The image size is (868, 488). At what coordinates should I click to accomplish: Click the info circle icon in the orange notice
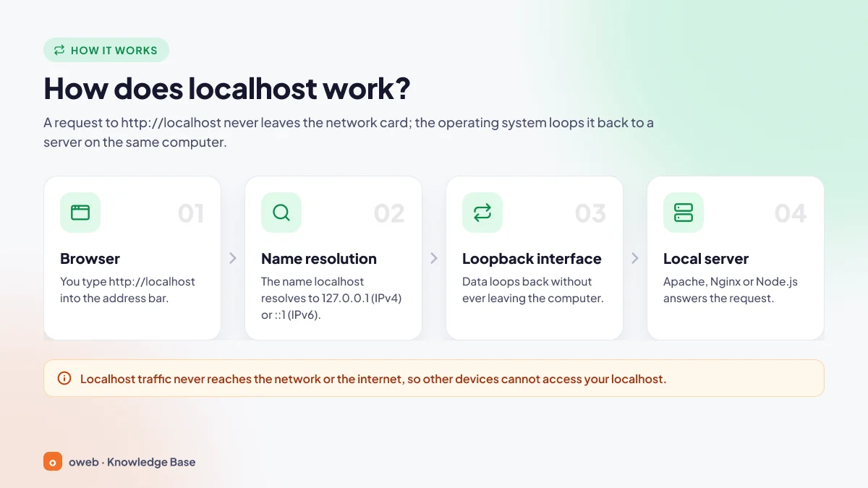pyautogui.click(x=64, y=378)
